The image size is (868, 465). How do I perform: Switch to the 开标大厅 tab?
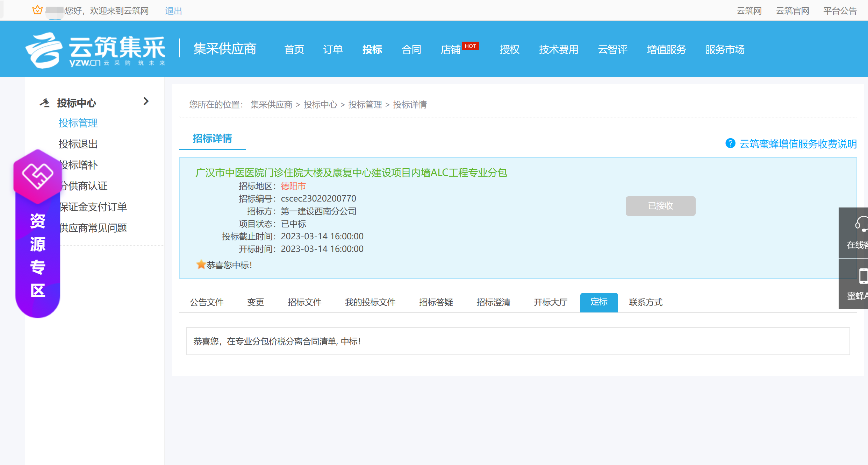click(551, 302)
